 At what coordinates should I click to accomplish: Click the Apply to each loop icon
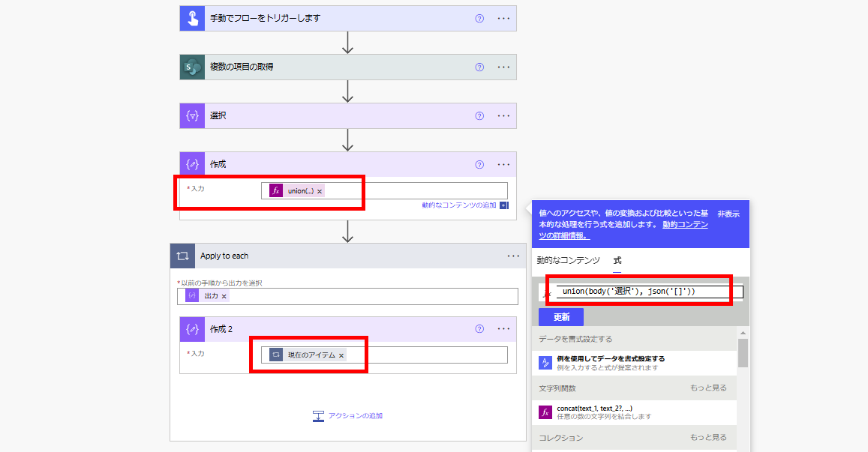coord(182,256)
